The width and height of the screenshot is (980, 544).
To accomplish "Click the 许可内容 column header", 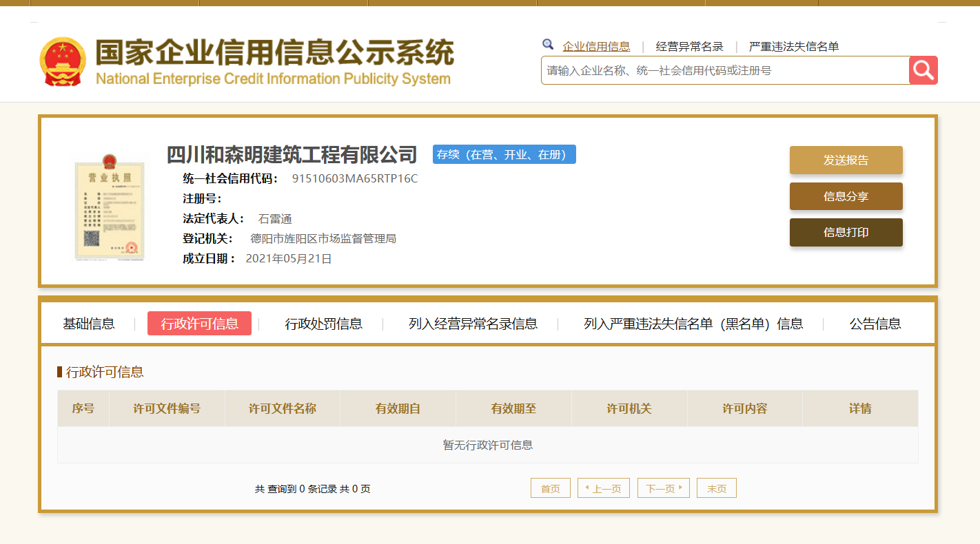I will (x=745, y=408).
